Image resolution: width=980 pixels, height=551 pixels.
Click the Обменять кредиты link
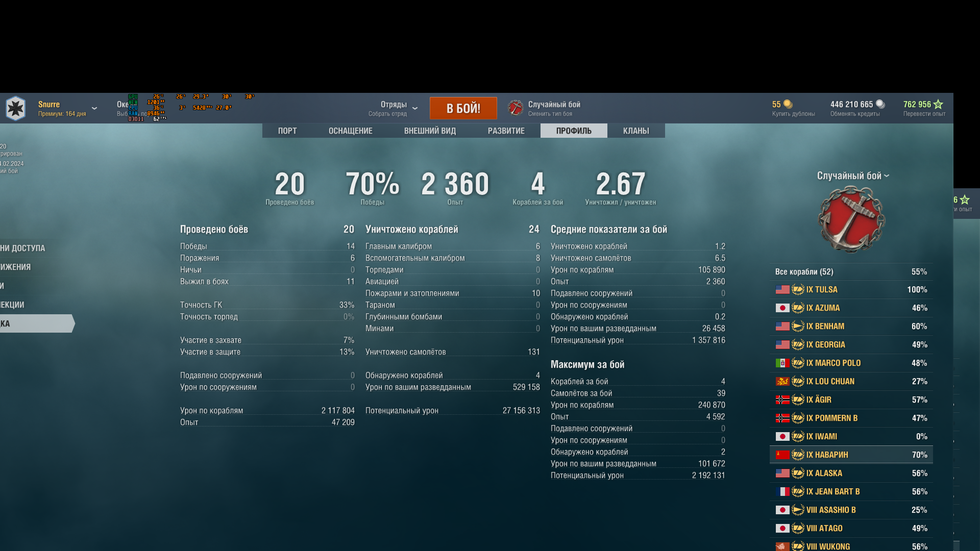855,114
